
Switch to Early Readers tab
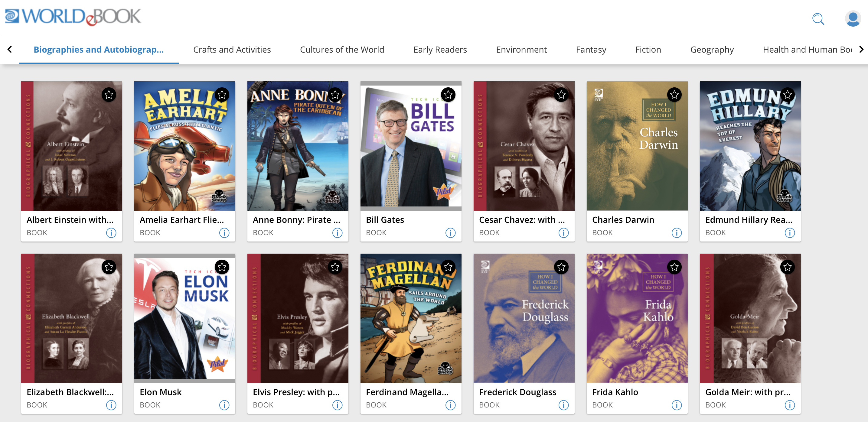[x=440, y=50]
